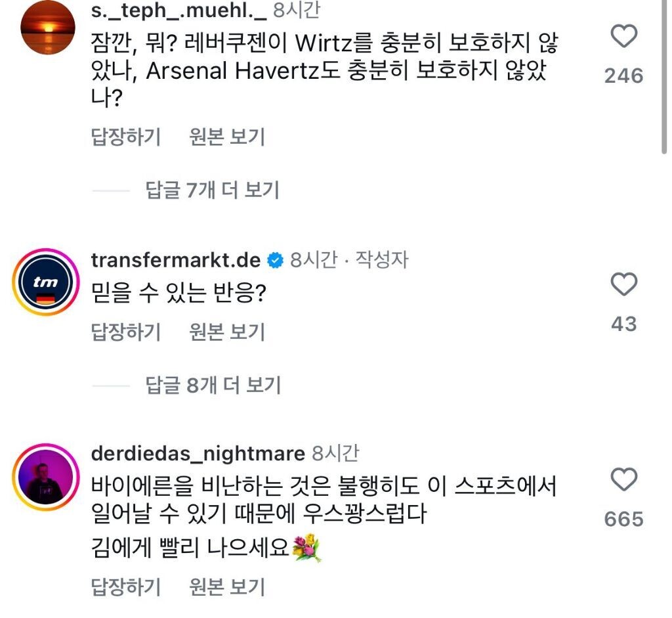Reply to transfermarkt.de with 답장하기
The height and width of the screenshot is (618, 672).
pyautogui.click(x=126, y=332)
